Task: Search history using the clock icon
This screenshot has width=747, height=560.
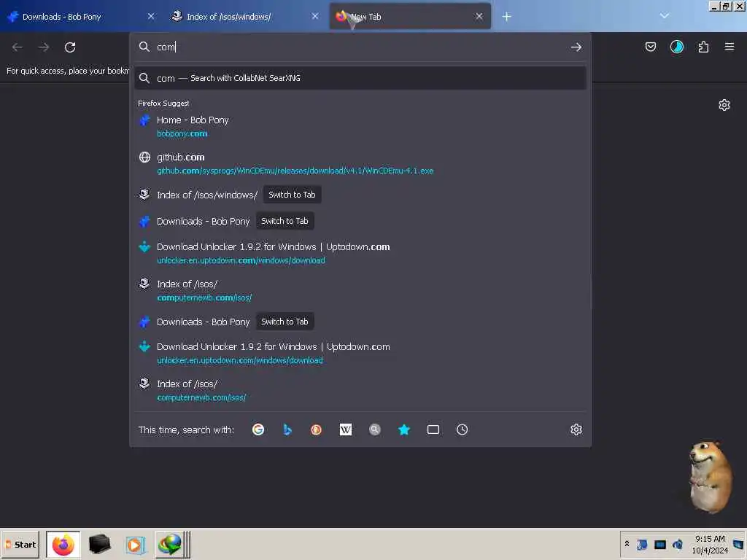Action: pos(462,429)
